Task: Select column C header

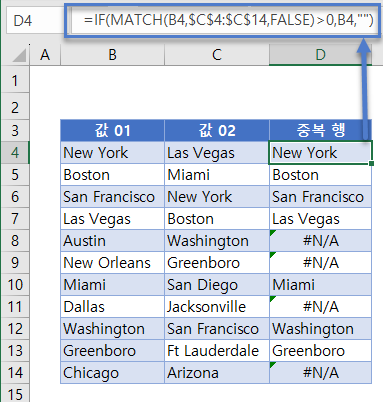Action: click(217, 55)
